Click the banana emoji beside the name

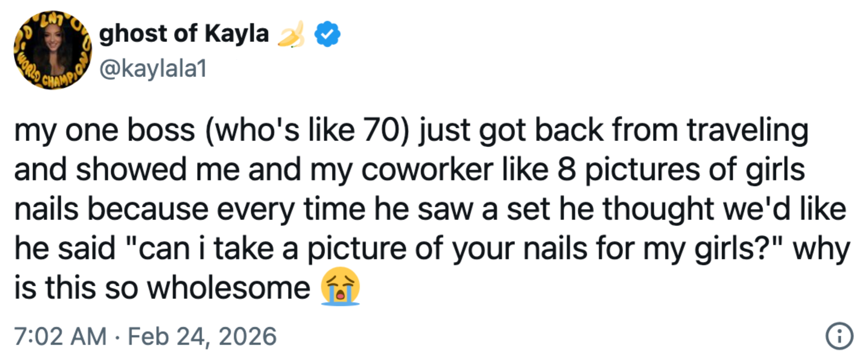pos(291,34)
